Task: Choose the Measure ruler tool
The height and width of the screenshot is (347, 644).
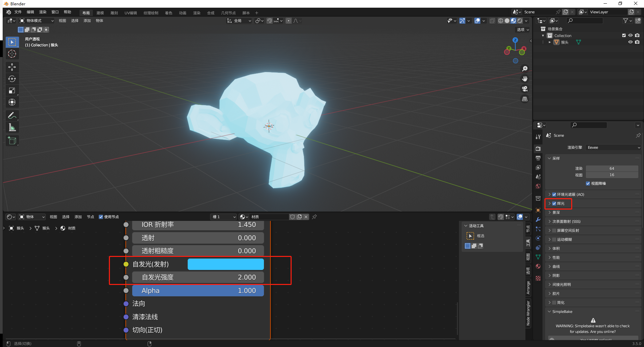Action: click(x=12, y=127)
